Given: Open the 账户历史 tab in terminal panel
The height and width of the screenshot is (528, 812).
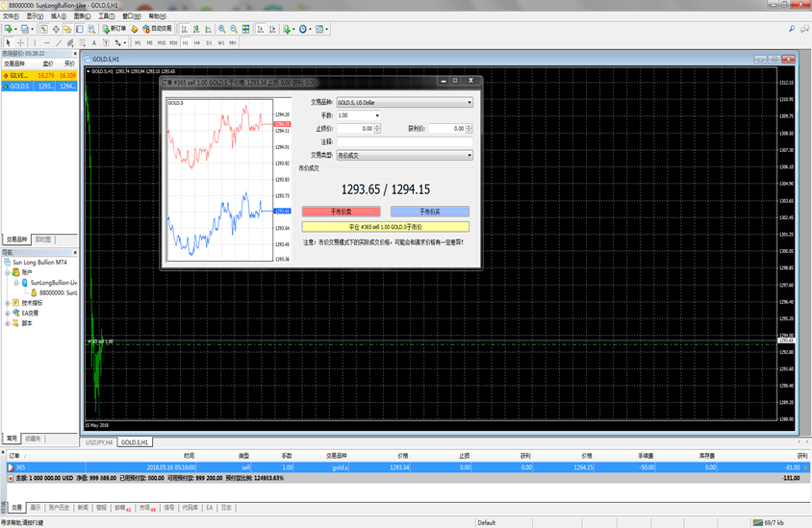Looking at the screenshot, I should [x=60, y=507].
